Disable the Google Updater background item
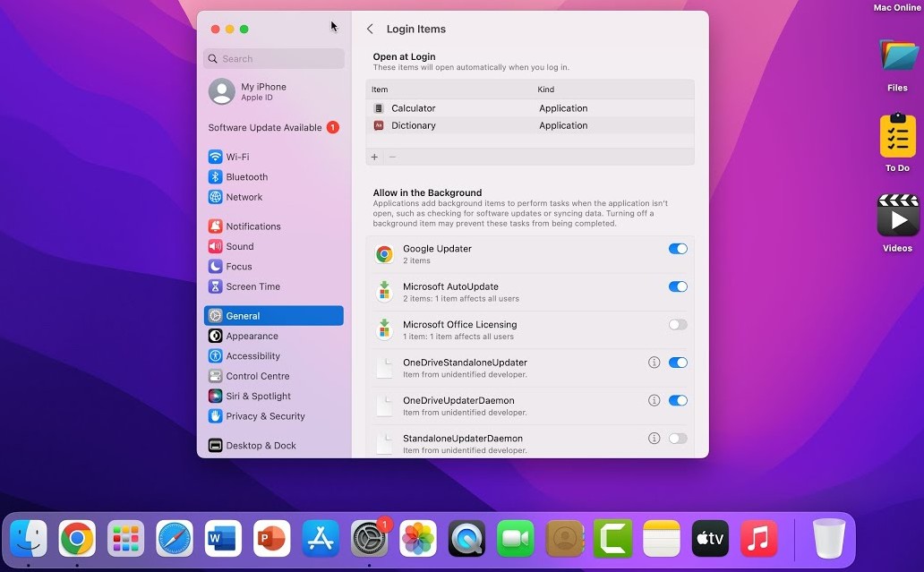 [x=678, y=249]
